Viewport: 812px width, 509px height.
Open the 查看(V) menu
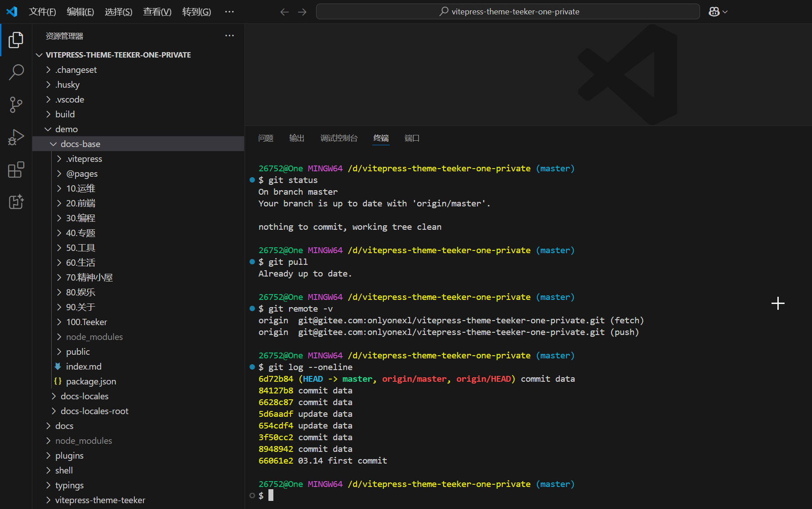click(x=157, y=12)
